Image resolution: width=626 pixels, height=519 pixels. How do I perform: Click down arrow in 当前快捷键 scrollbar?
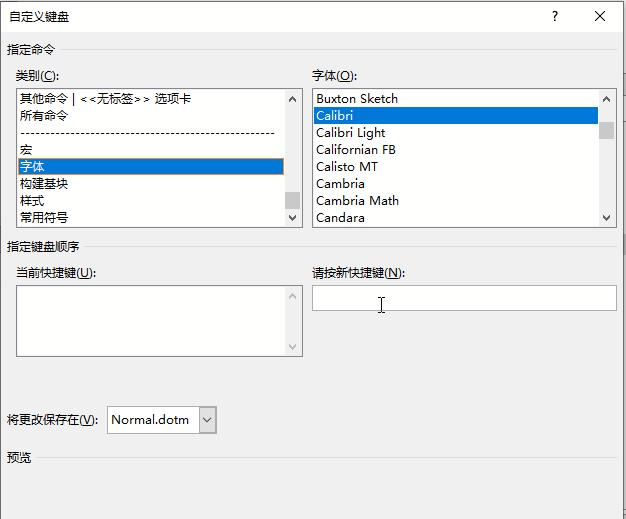(x=292, y=346)
